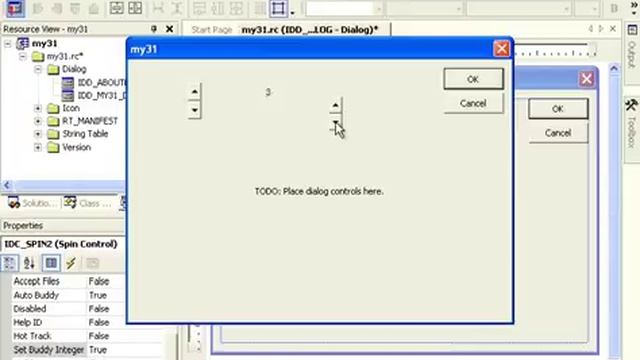Image resolution: width=640 pixels, height=360 pixels.
Task: Click the Align Bottoms toolbar icon
Action: [x=93, y=8]
